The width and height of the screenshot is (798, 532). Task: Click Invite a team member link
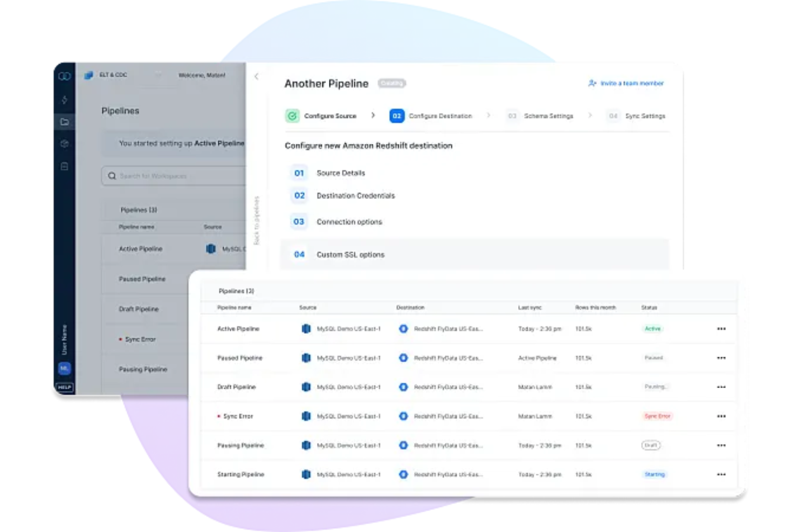[626, 83]
